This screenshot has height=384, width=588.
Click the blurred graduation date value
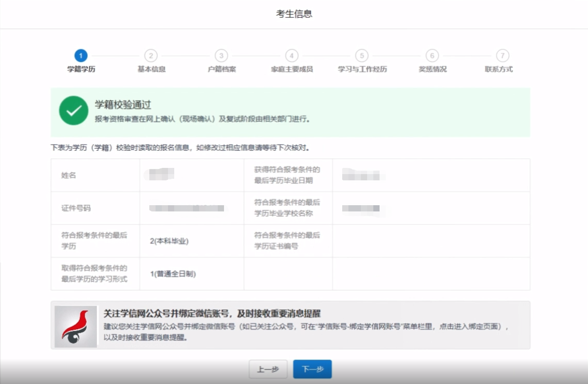pos(364,175)
